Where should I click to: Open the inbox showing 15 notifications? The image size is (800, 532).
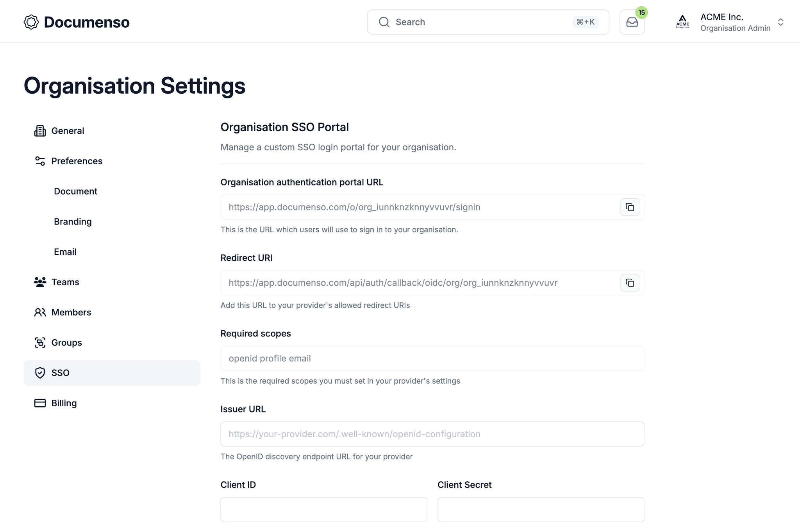(x=632, y=22)
